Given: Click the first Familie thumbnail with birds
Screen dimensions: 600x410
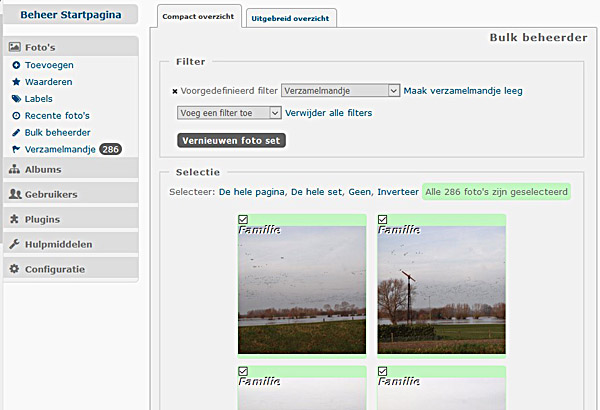Looking at the screenshot, I should click(302, 290).
